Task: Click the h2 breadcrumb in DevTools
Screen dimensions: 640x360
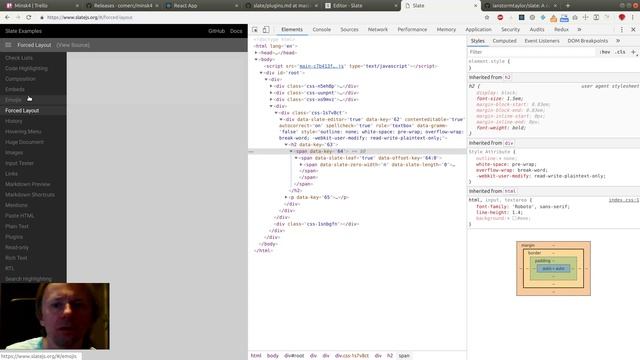Action: tap(390, 356)
